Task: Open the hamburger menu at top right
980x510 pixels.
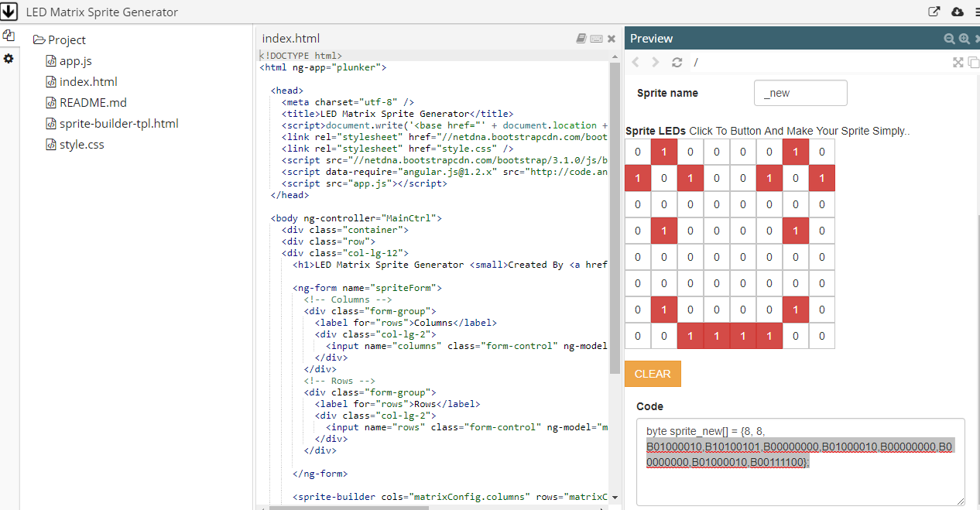Action: [972, 12]
